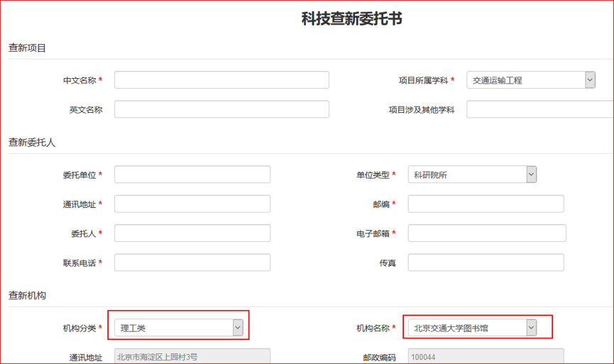
Task: Click the 委托人 name field
Action: coord(192,233)
